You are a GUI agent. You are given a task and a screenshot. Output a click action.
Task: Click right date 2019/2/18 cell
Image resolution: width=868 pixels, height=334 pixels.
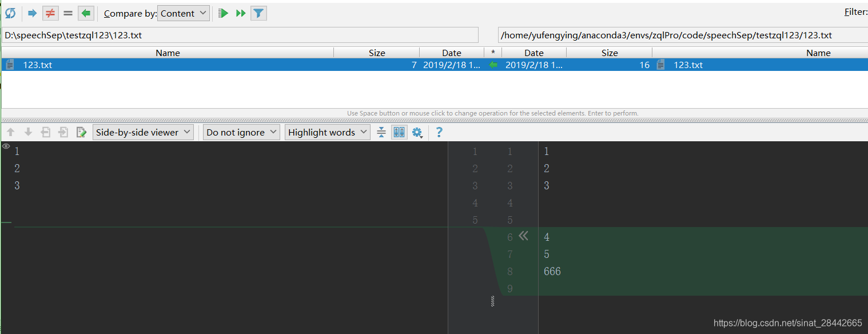534,65
